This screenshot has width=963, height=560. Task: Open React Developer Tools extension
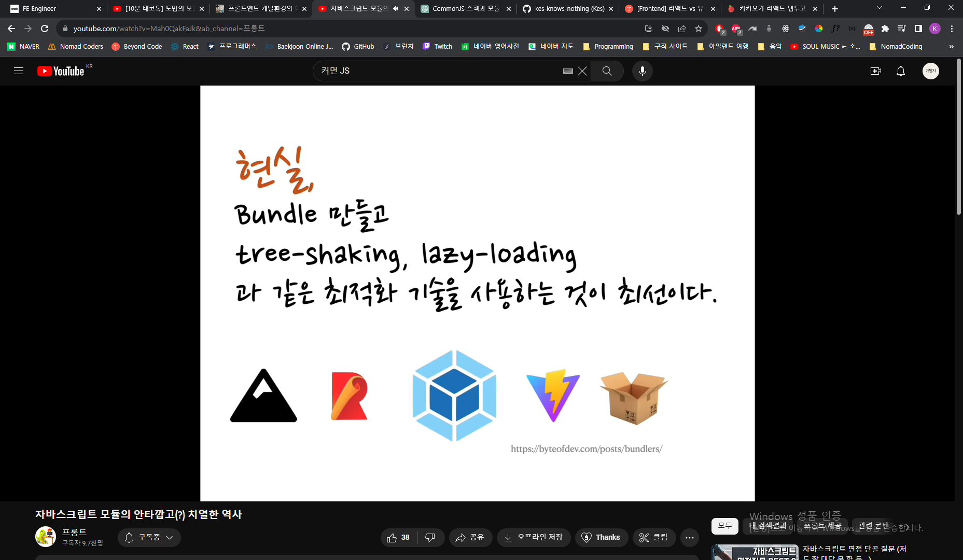pos(786,29)
